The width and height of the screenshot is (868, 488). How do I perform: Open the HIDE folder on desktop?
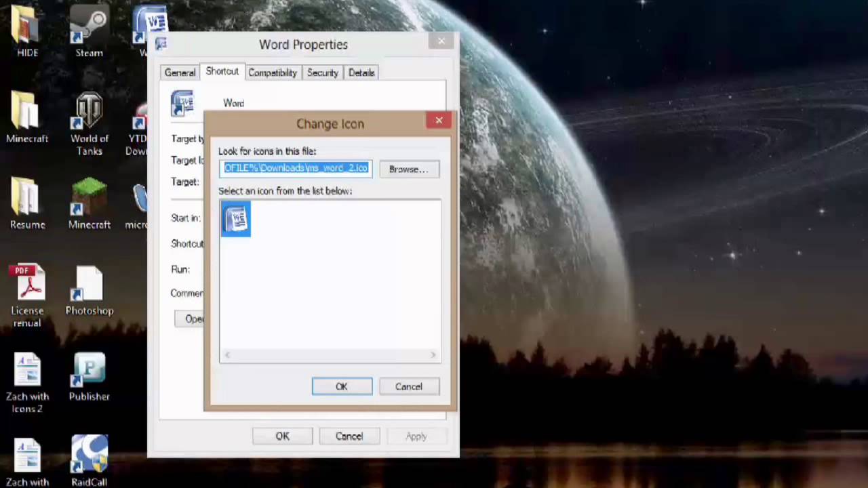pos(27,30)
